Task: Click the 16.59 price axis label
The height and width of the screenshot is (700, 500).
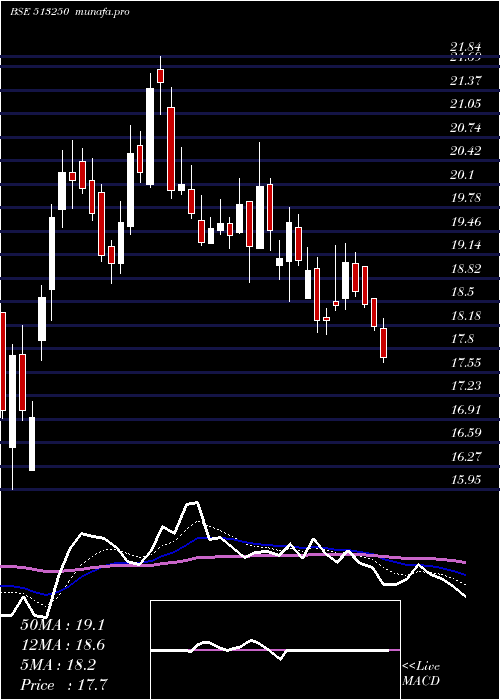Action: pyautogui.click(x=465, y=433)
